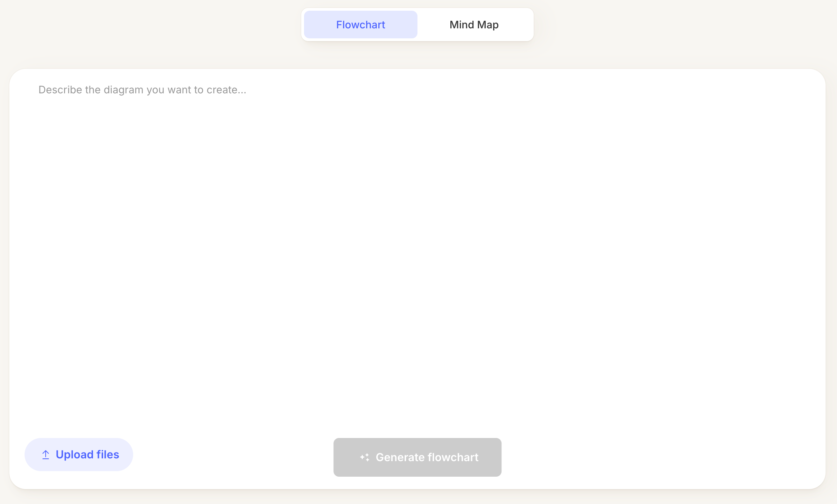Hit the grey Generate flowchart button
837x504 pixels.
tap(417, 457)
